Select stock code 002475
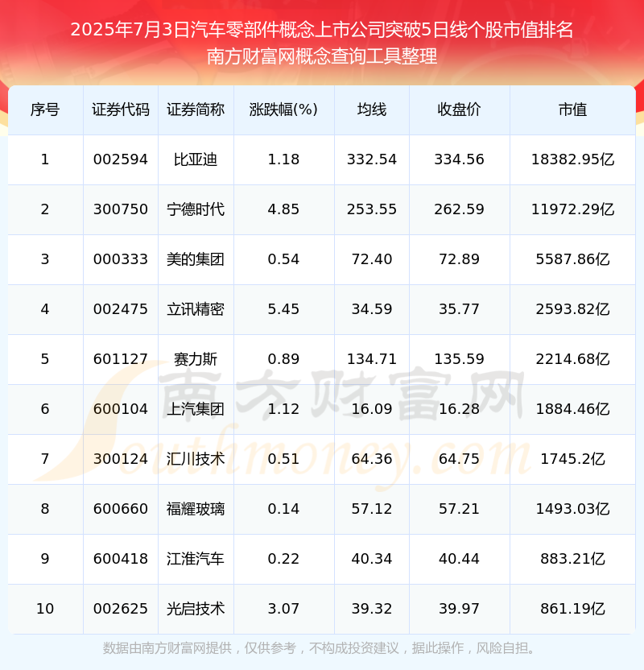The image size is (644, 670). click(x=121, y=309)
